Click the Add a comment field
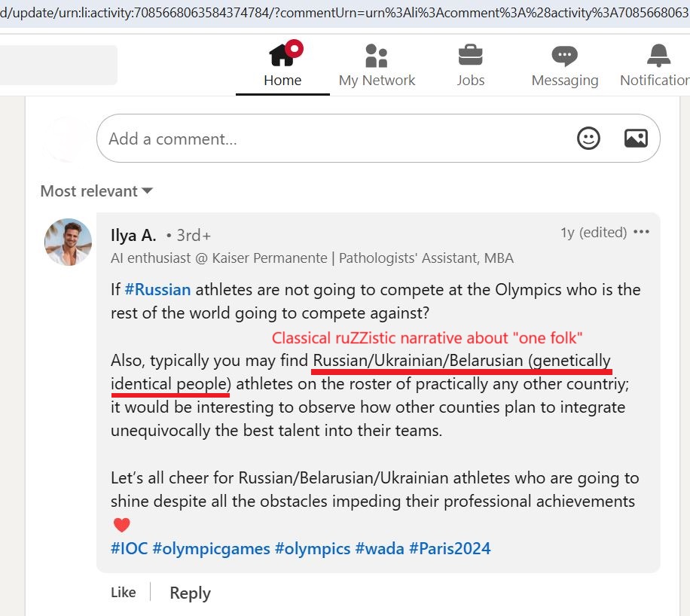 click(x=378, y=138)
